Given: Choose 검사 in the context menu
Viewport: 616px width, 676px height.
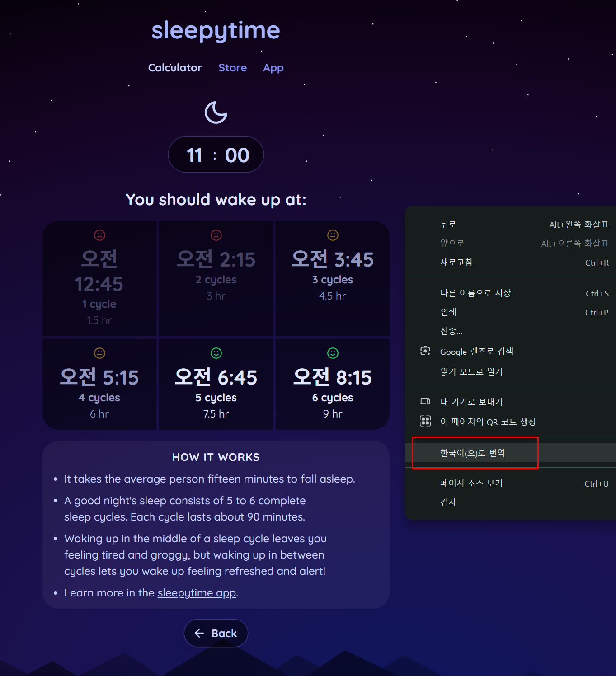Looking at the screenshot, I should 511,502.
